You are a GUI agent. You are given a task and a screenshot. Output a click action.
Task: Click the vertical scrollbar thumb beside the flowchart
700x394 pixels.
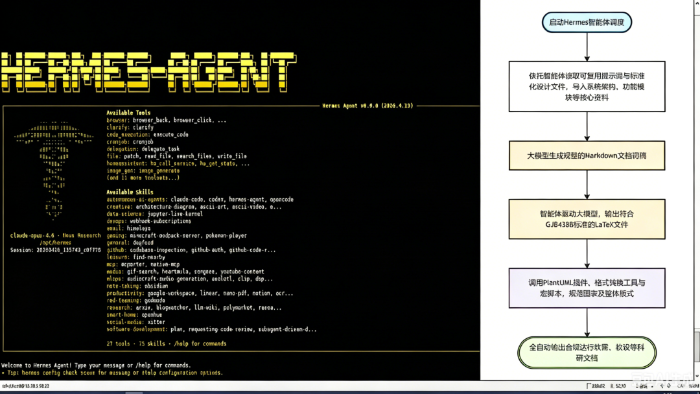[x=696, y=347]
